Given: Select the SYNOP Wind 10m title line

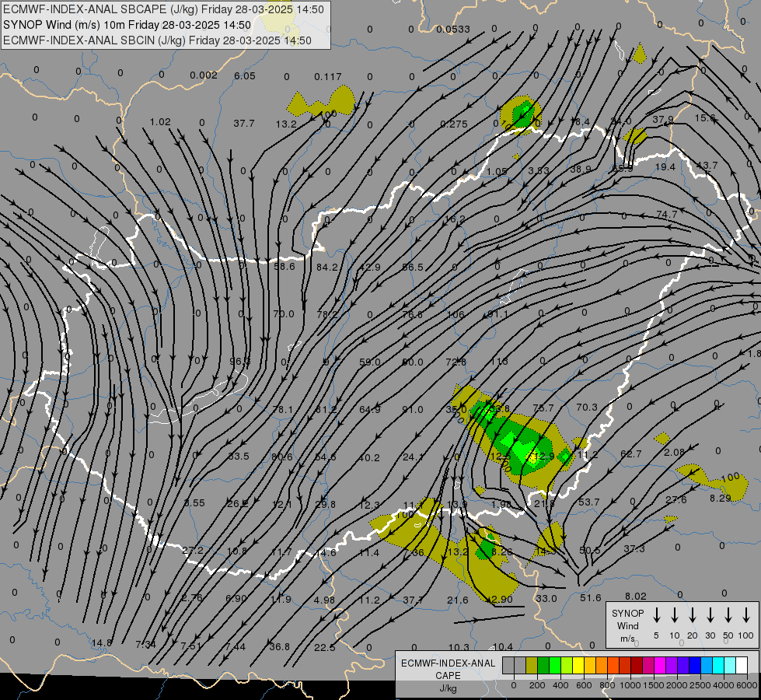Looking at the screenshot, I should click(127, 25).
